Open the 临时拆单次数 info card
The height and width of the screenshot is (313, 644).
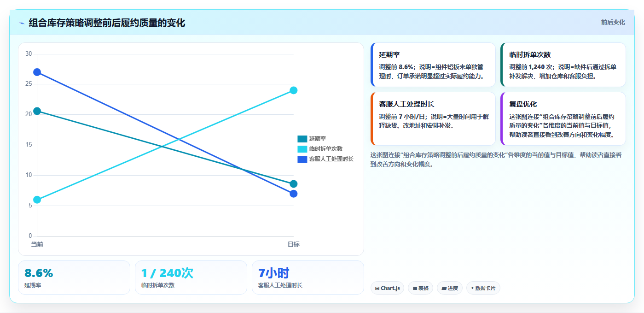coord(563,65)
